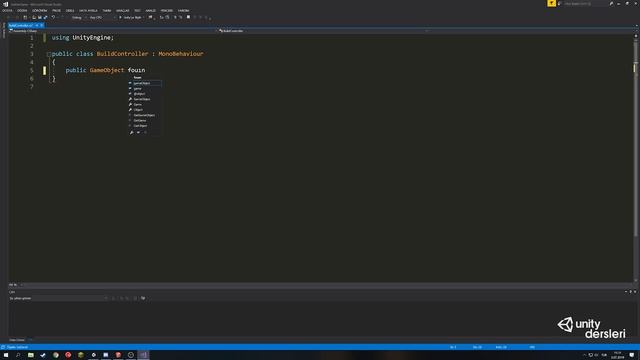Choose 'GetObject' autocomplete suggestion

140,126
